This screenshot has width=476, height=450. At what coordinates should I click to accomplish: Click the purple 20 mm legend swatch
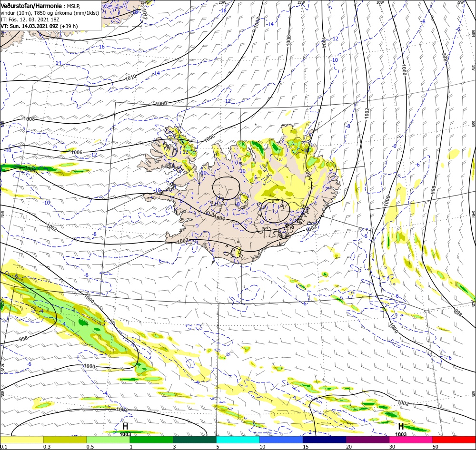click(x=367, y=440)
